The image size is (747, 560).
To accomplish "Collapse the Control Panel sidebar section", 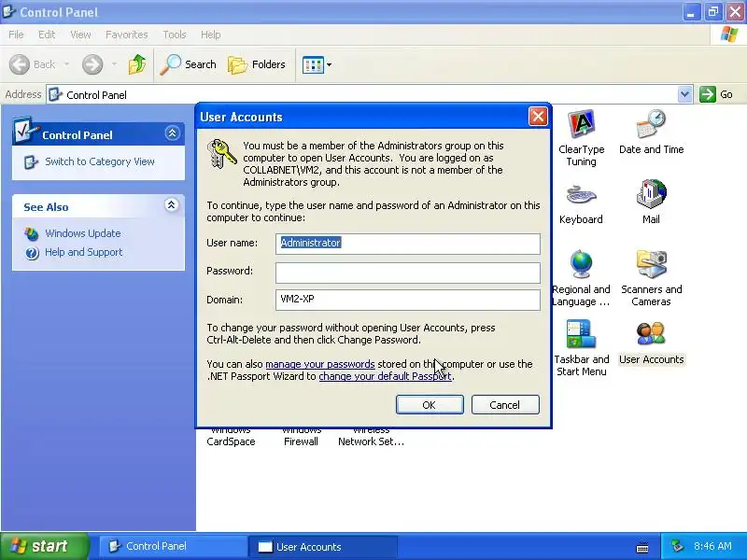I will click(x=172, y=133).
